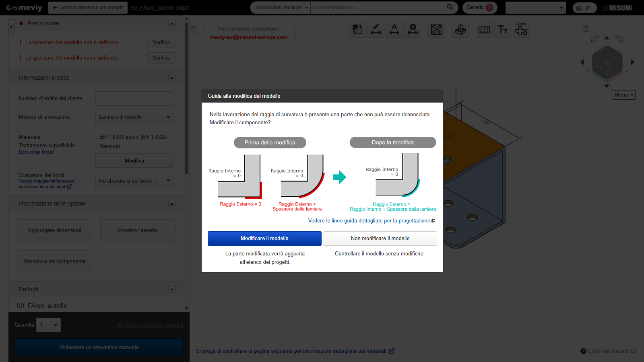The image size is (644, 362).
Task: Click the part marking stamp toolbar icon
Action: [x=460, y=29]
